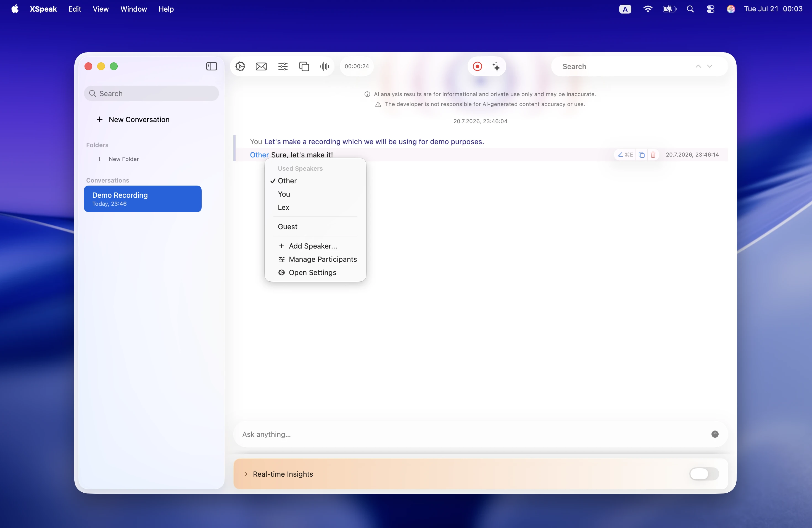Send question with arrow-up button

point(715,434)
